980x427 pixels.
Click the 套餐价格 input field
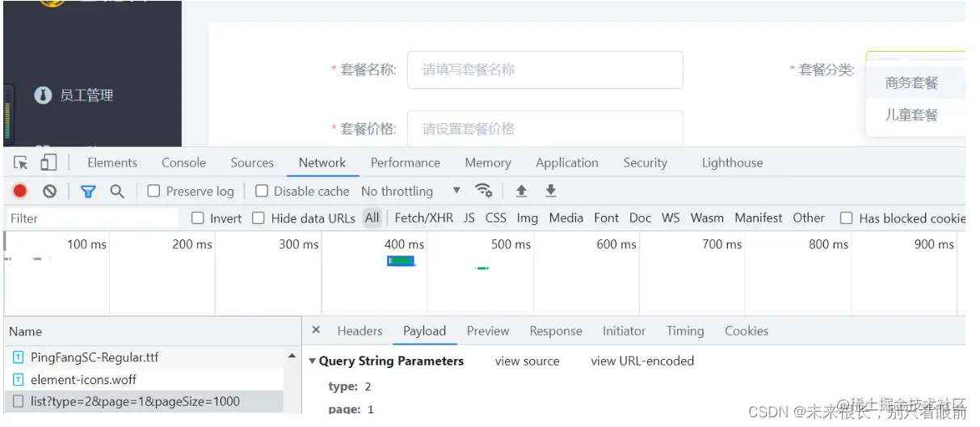tap(545, 129)
